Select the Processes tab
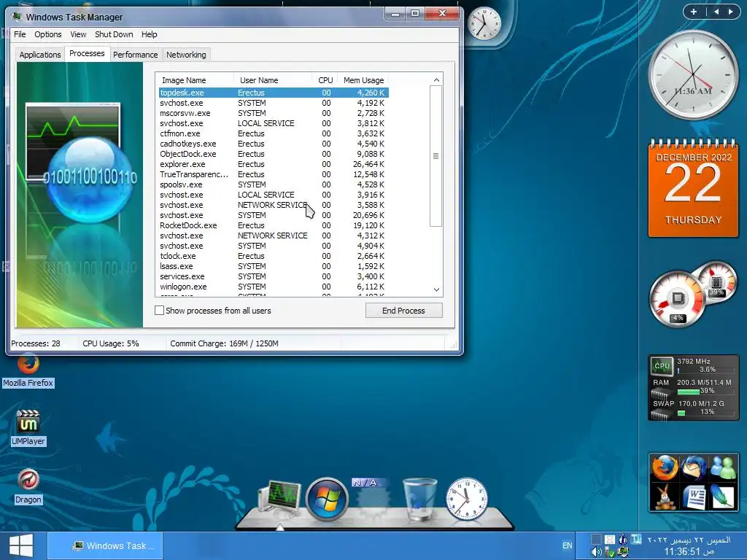 tap(87, 53)
